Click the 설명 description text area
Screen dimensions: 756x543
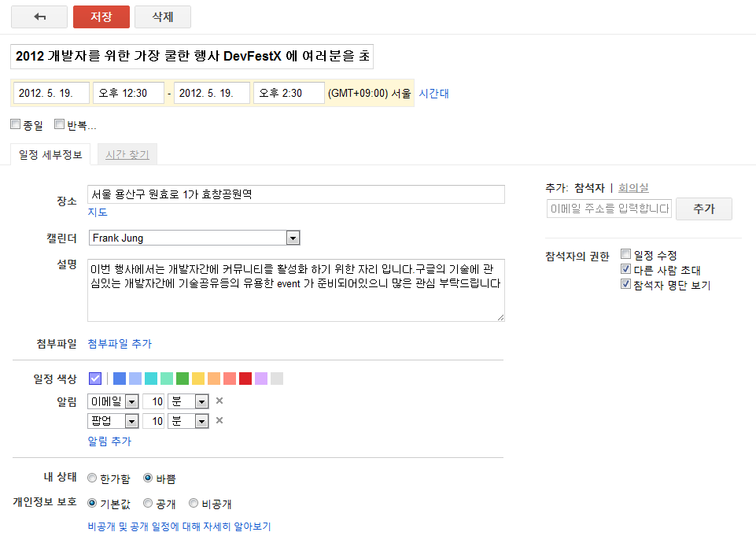click(296, 290)
